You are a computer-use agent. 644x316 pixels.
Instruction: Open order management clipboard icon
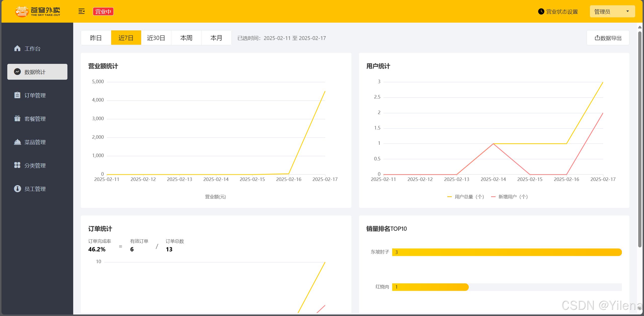pyautogui.click(x=17, y=95)
